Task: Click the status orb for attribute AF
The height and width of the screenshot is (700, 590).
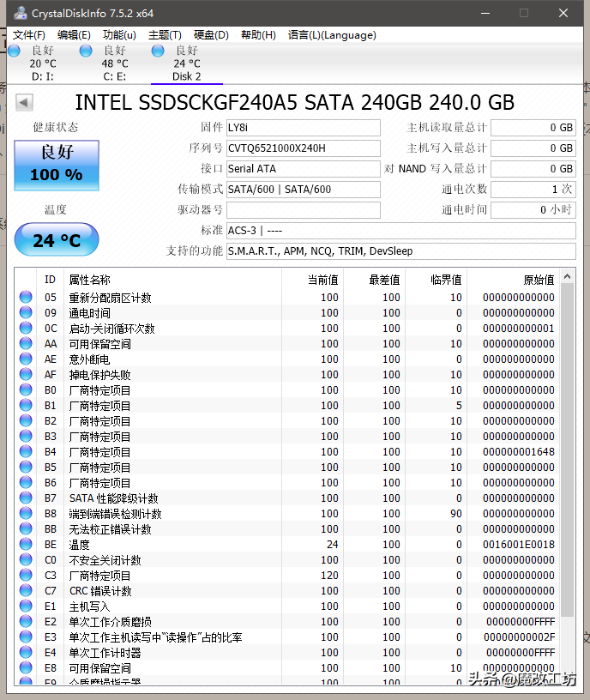Action: (x=26, y=374)
